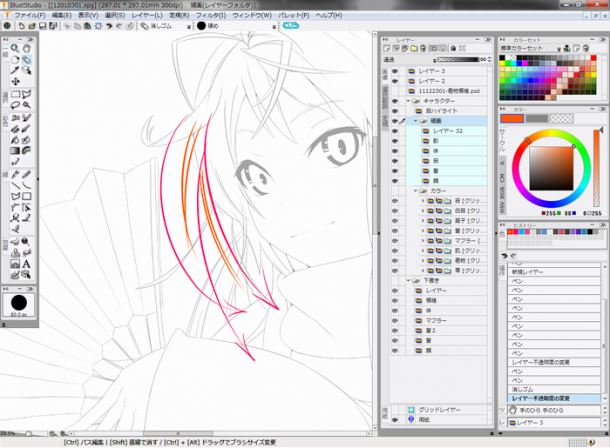Toggle visibility of the マフラー color folder
The height and width of the screenshot is (448, 610).
(x=395, y=241)
